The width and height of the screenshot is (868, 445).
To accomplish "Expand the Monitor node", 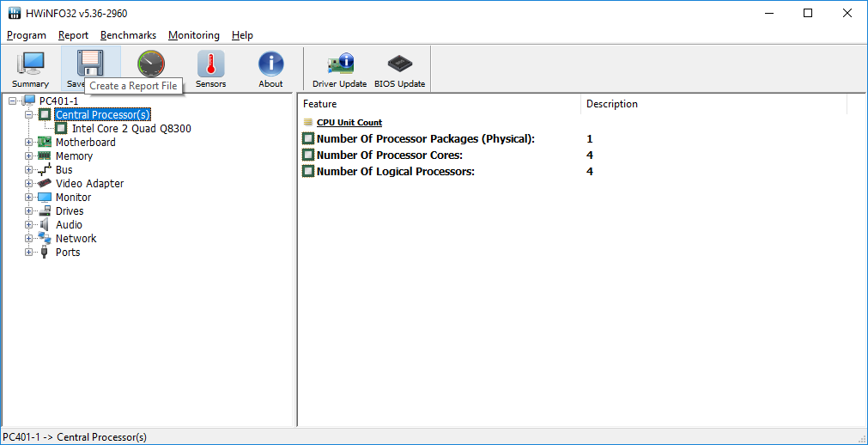I will coord(29,198).
